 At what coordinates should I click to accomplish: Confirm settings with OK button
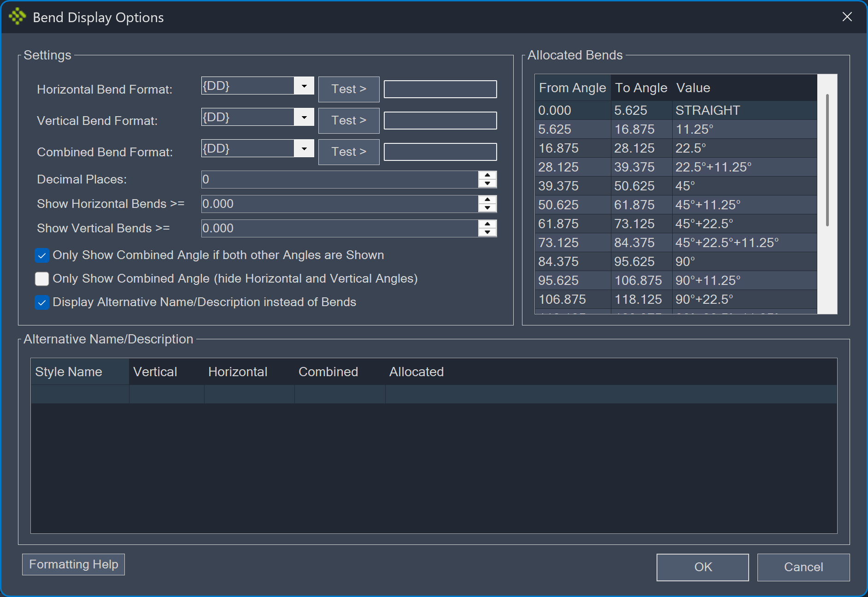(703, 567)
